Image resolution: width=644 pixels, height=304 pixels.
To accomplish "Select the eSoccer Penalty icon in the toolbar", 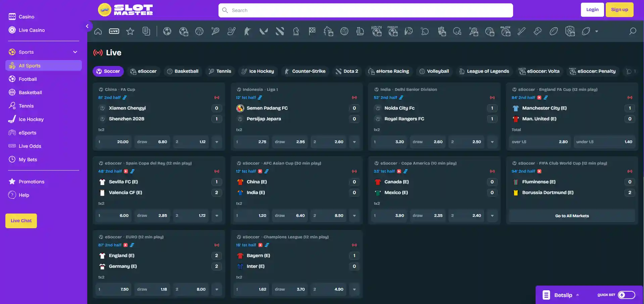I will point(393,31).
